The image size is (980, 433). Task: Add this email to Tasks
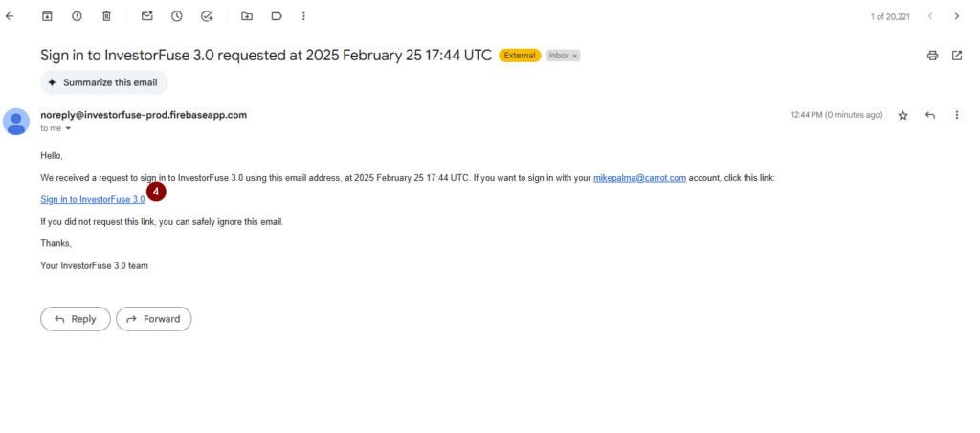(x=208, y=16)
